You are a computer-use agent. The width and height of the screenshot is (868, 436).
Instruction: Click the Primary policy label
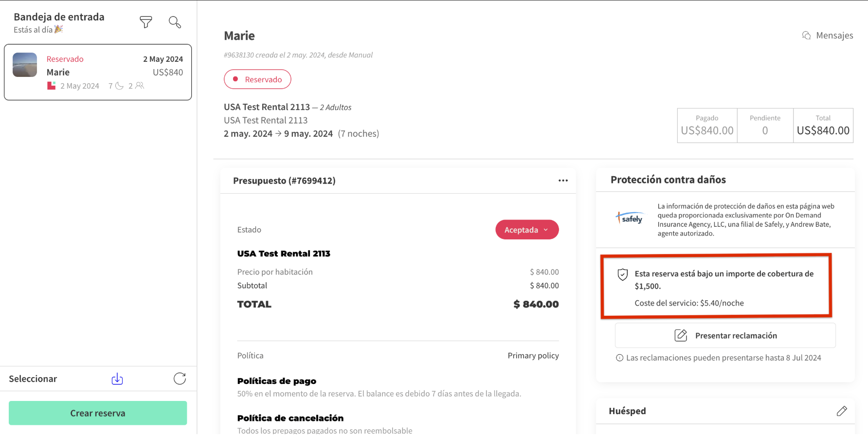[533, 356]
